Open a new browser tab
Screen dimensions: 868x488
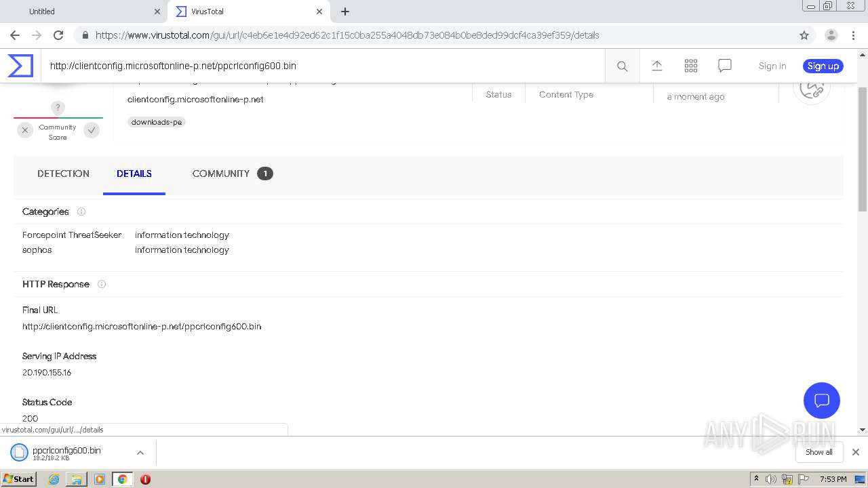coord(345,12)
